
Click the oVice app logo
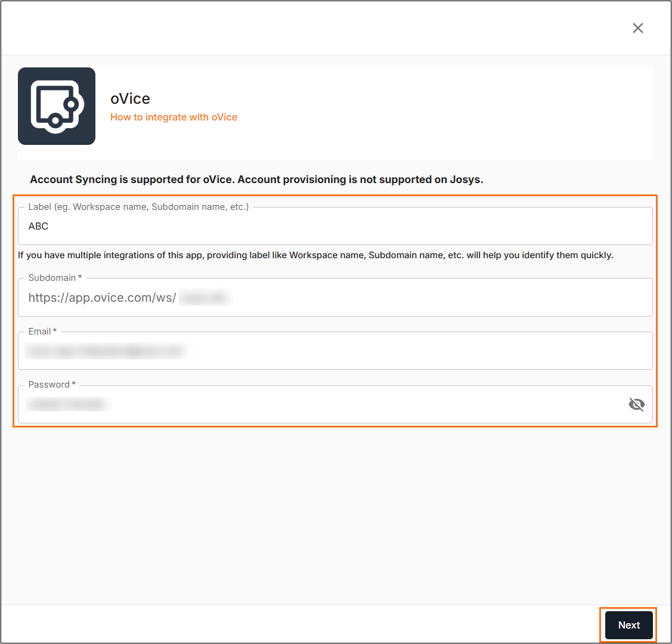pyautogui.click(x=57, y=106)
